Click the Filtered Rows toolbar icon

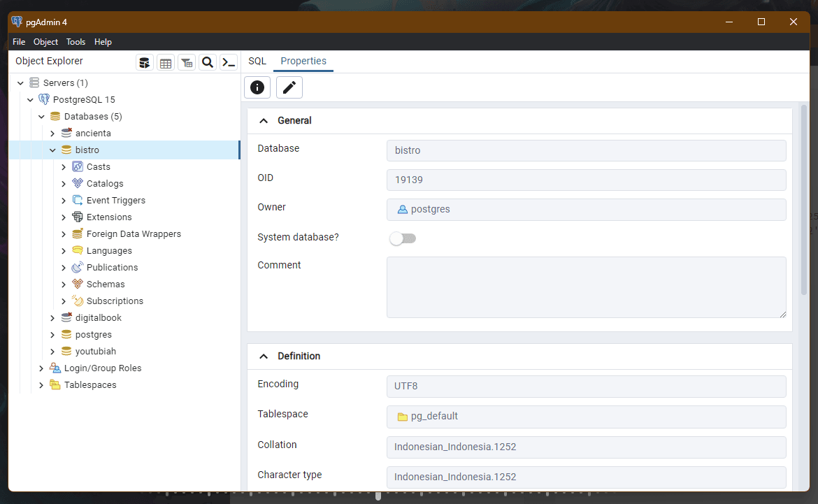[x=186, y=63]
